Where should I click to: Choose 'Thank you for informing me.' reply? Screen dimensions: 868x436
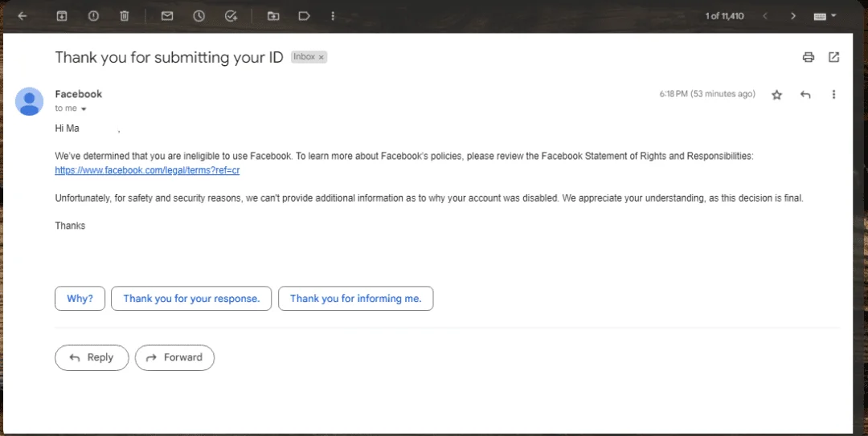[355, 298]
